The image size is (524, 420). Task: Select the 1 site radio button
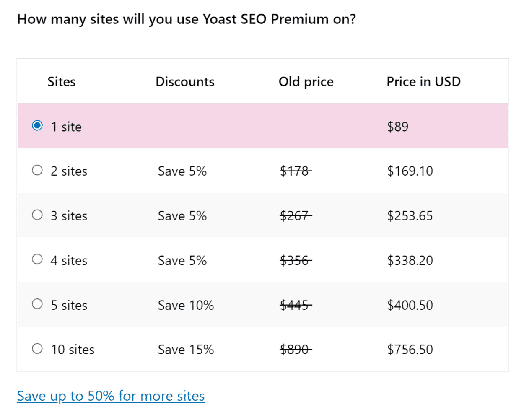point(37,126)
